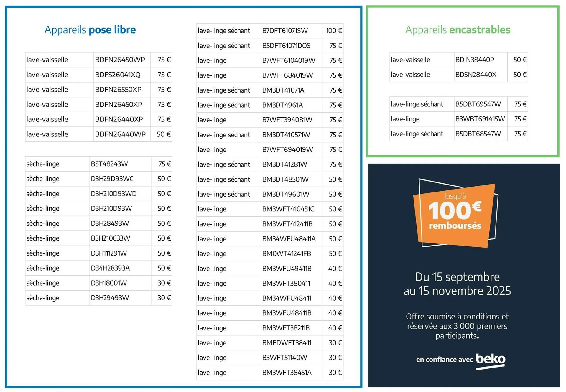Select lave-linge BM3WFT38451A last row
The width and height of the screenshot is (566, 392).
[287, 373]
